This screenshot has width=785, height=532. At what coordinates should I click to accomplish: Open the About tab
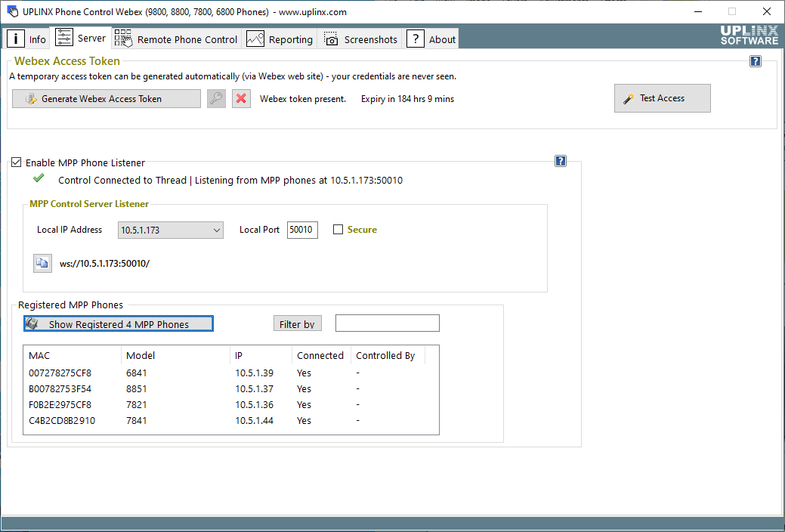(431, 39)
